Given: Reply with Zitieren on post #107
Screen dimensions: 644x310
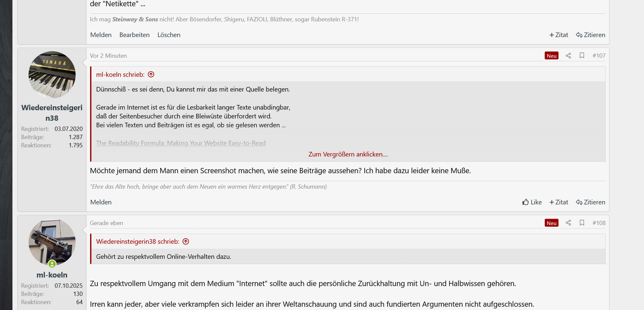Looking at the screenshot, I should point(590,202).
